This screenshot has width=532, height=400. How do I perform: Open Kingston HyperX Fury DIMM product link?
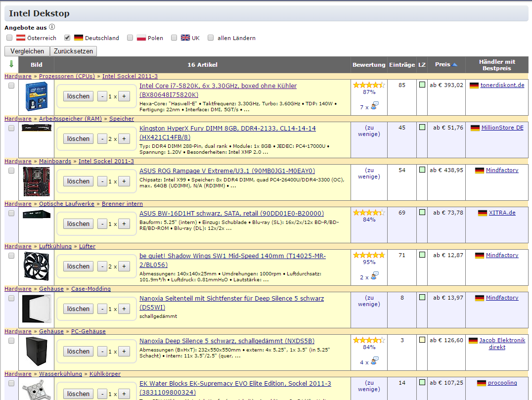click(227, 133)
